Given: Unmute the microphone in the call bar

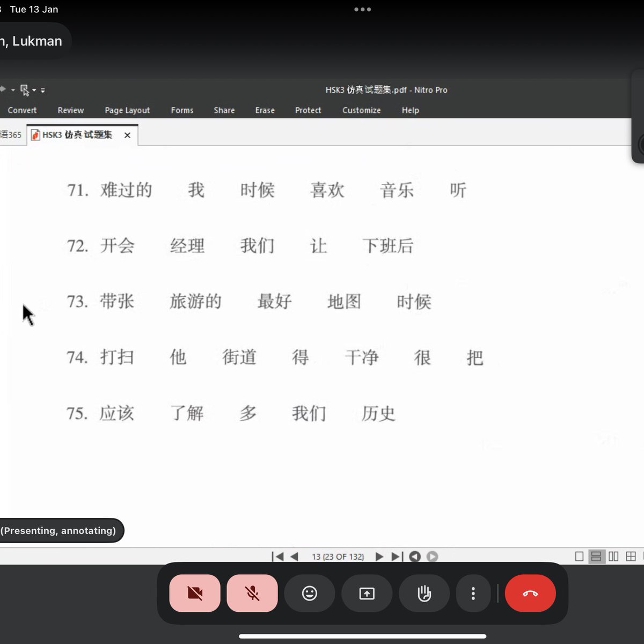Looking at the screenshot, I should click(252, 593).
